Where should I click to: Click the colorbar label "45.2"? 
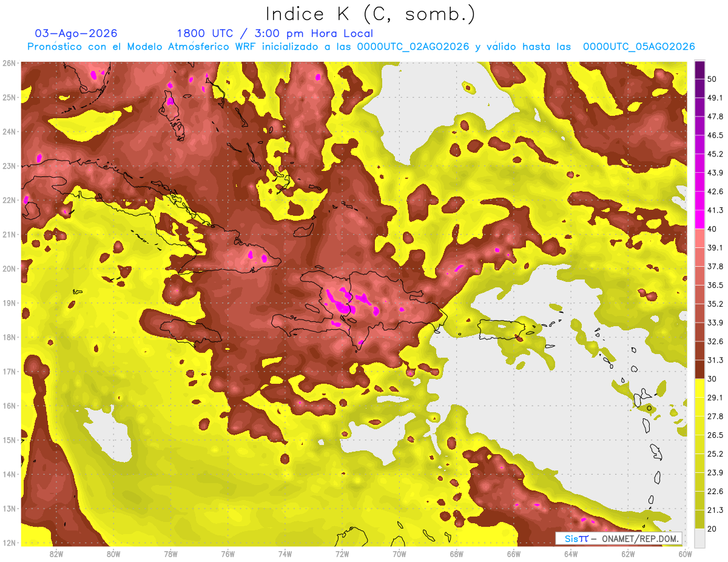coord(715,154)
